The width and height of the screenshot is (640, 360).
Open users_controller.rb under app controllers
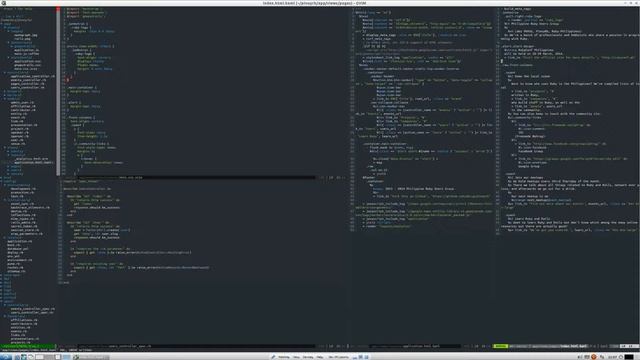pyautogui.click(x=27, y=87)
